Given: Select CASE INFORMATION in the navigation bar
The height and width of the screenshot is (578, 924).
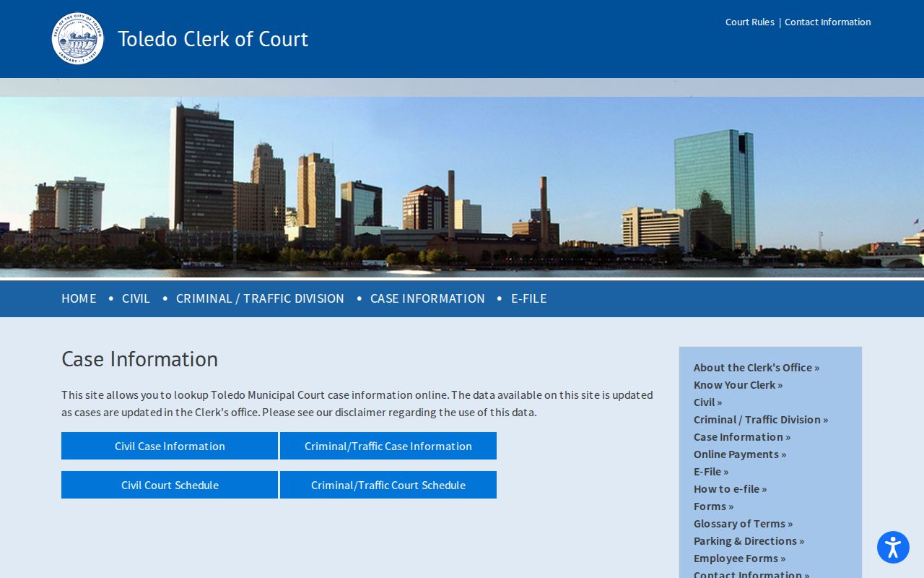Looking at the screenshot, I should pyautogui.click(x=427, y=298).
